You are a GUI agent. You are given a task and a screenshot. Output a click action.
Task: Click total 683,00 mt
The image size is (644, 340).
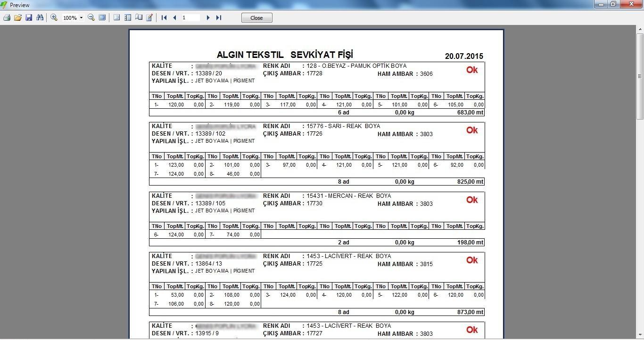471,113
